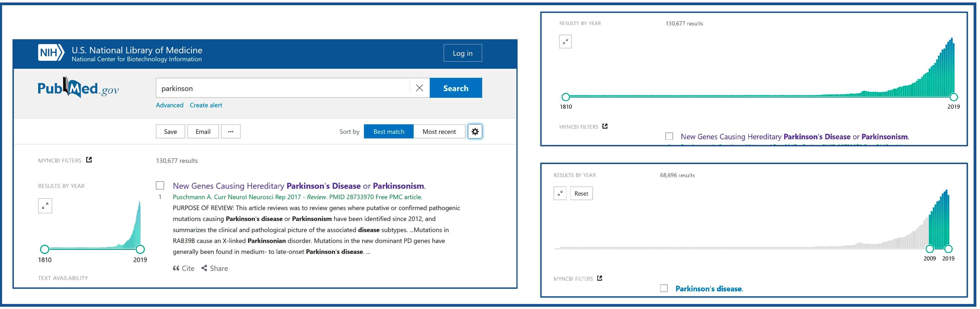Clear the search box with X icon
980x309 pixels.
(x=419, y=88)
